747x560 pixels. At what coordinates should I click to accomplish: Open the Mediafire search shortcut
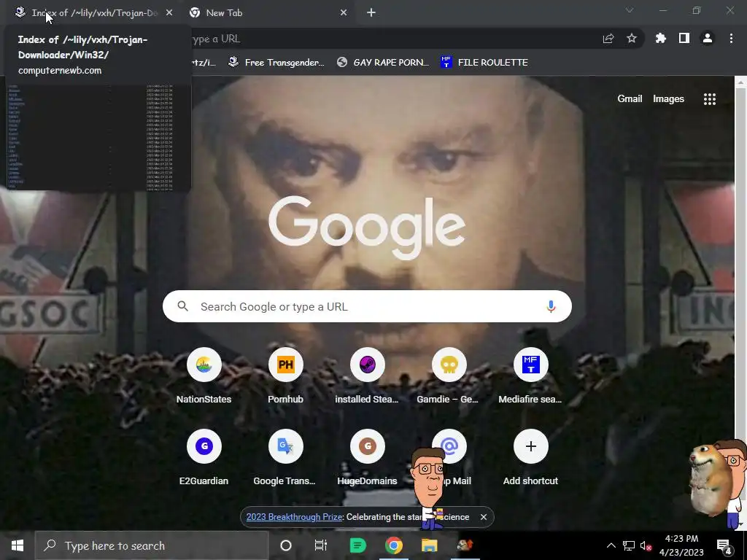pyautogui.click(x=531, y=365)
